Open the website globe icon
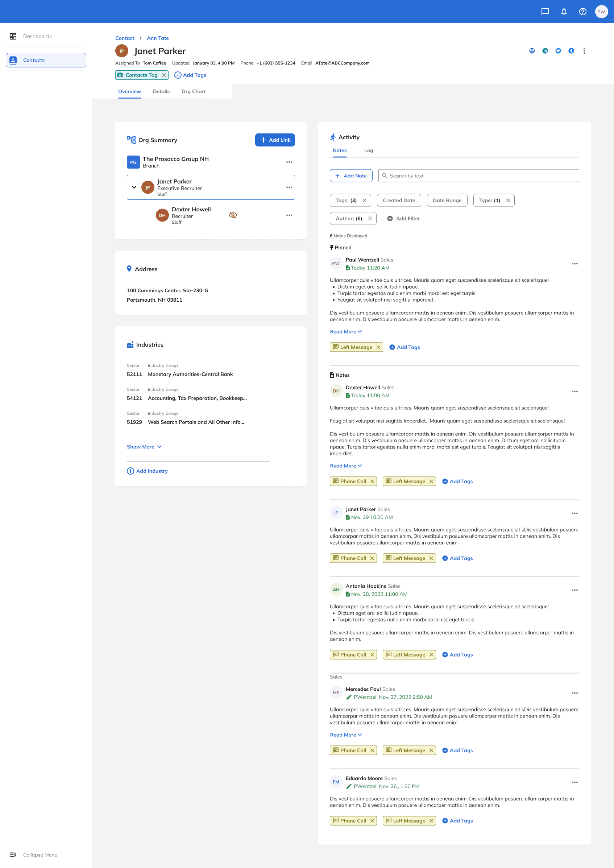Image resolution: width=614 pixels, height=868 pixels. point(532,51)
